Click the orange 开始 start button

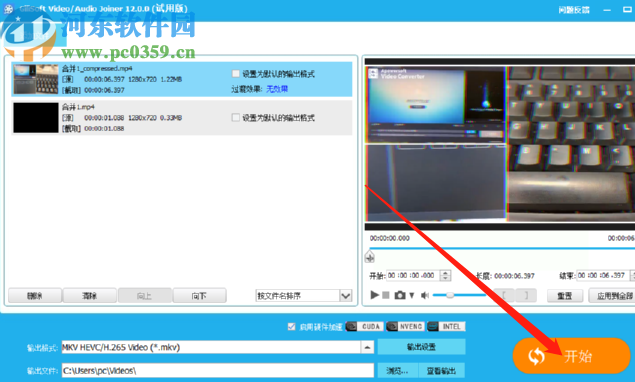coord(571,356)
